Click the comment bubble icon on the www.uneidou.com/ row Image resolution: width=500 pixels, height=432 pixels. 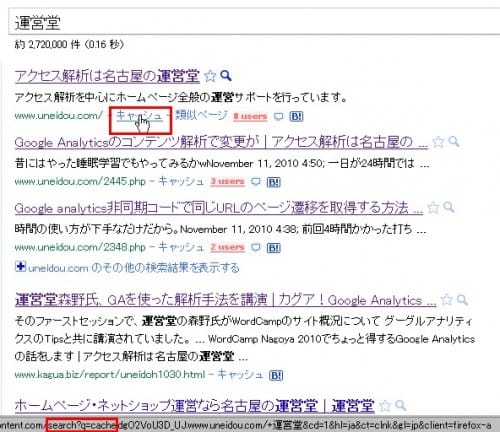pyautogui.click(x=278, y=116)
